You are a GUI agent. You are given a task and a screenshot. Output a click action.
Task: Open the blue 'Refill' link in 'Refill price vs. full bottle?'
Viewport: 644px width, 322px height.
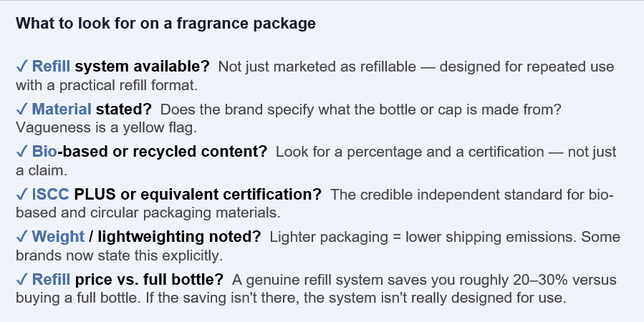51,279
